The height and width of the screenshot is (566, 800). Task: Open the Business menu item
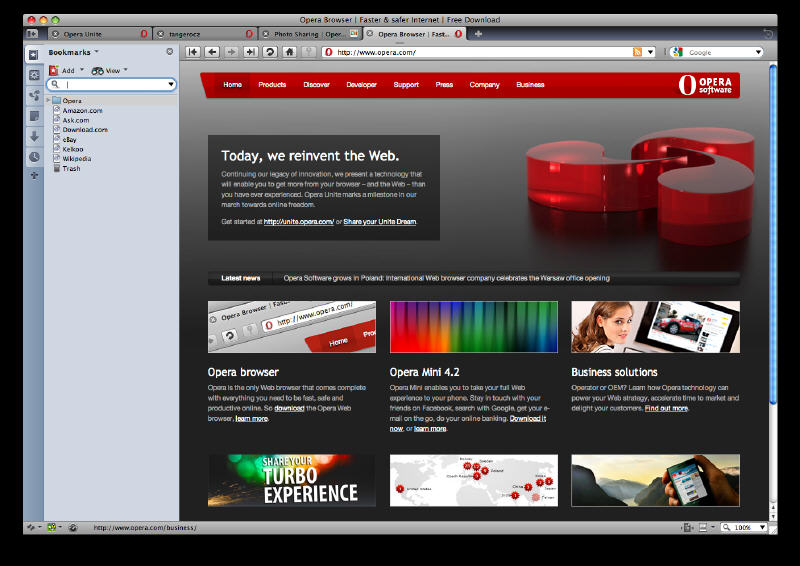530,85
